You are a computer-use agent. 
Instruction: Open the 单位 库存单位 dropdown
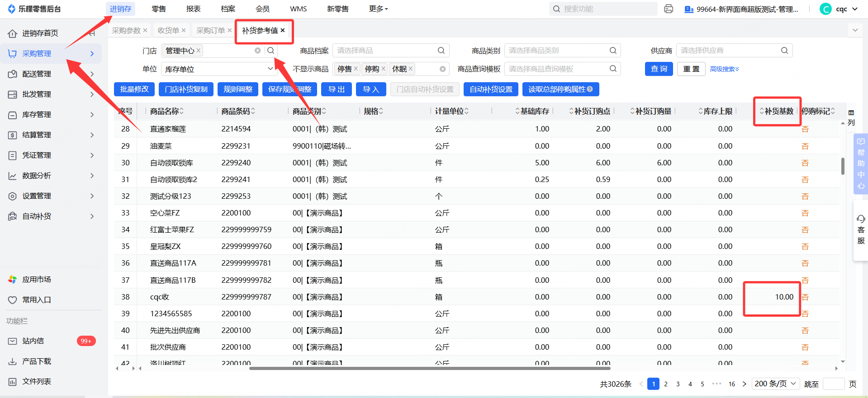click(219, 69)
